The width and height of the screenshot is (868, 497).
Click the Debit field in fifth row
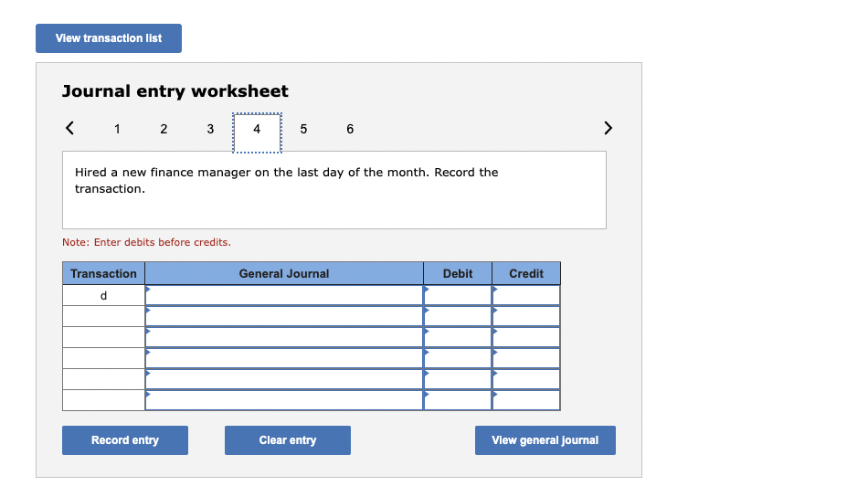458,379
